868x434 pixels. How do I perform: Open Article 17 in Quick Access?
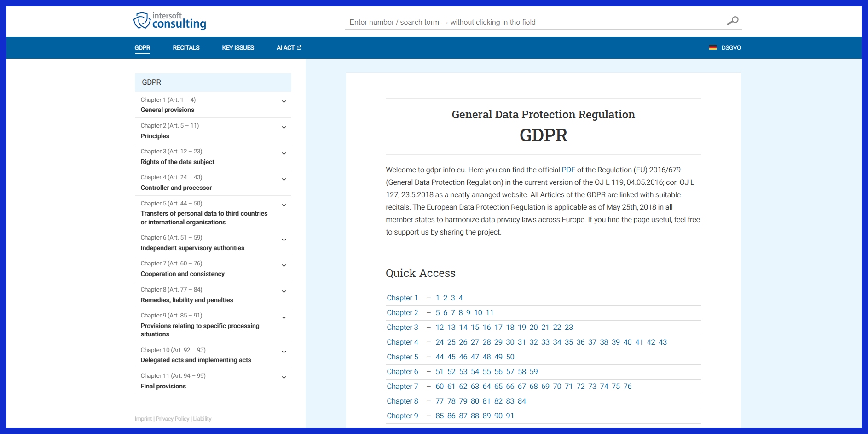pyautogui.click(x=498, y=327)
